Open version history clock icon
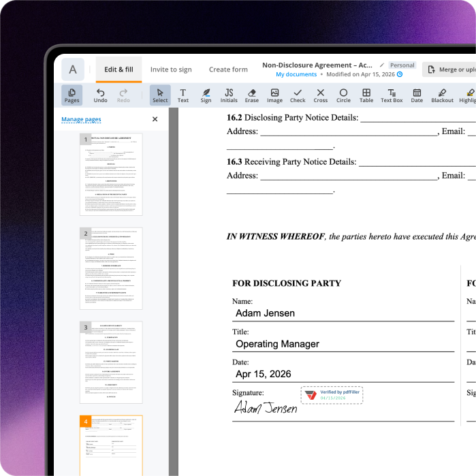The image size is (476, 476). (400, 74)
